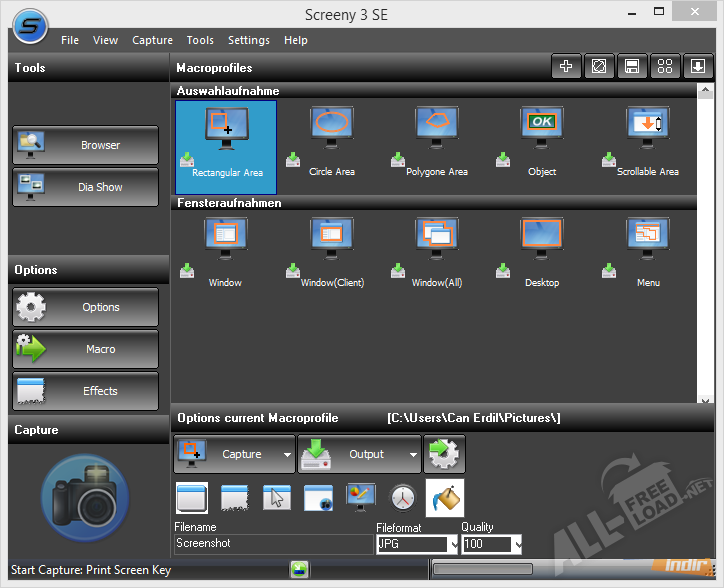Click the four-squares grid view icon
Viewport: 724px width, 588px height.
(x=664, y=67)
